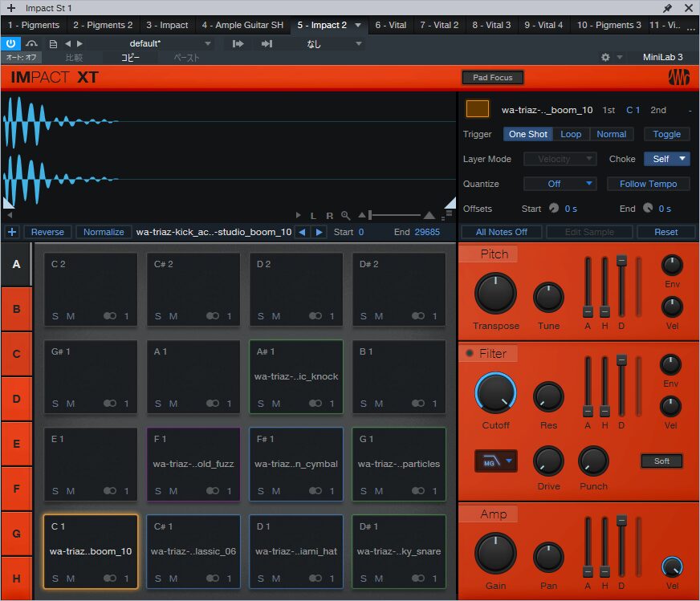The image size is (700, 601).
Task: Click the Cutoff knob
Action: (495, 393)
